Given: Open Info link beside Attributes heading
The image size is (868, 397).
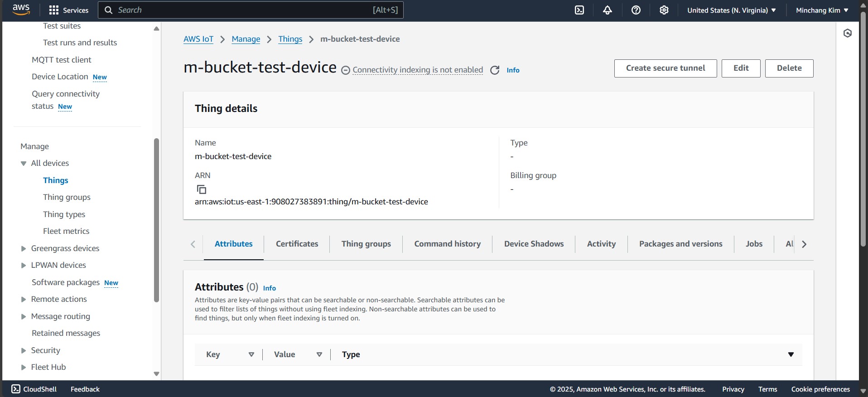Looking at the screenshot, I should coord(270,288).
